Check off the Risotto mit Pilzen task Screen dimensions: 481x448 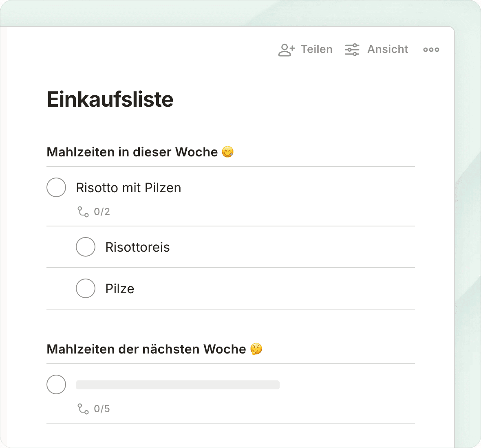click(x=56, y=187)
